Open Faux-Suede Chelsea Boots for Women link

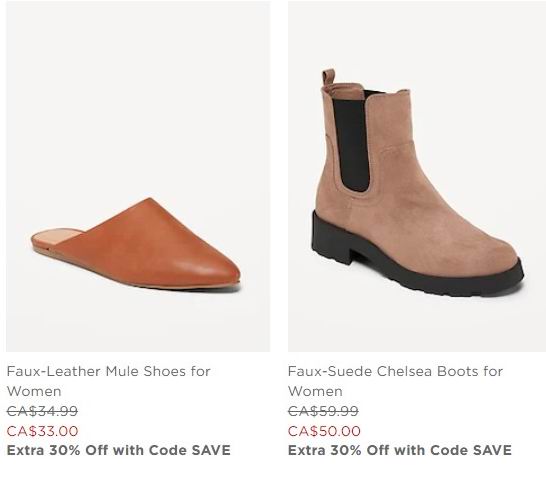coord(395,381)
